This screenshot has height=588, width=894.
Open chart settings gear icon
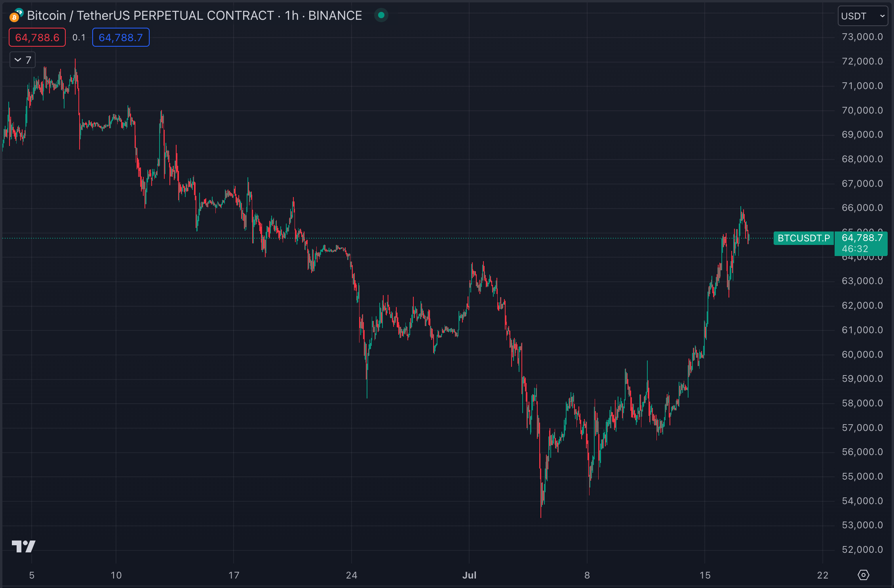coord(863,575)
